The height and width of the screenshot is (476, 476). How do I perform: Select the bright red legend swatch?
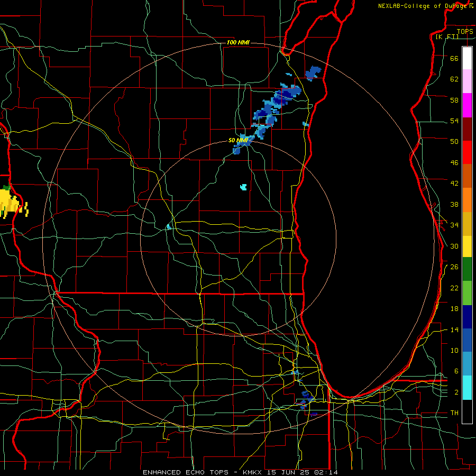[467, 152]
